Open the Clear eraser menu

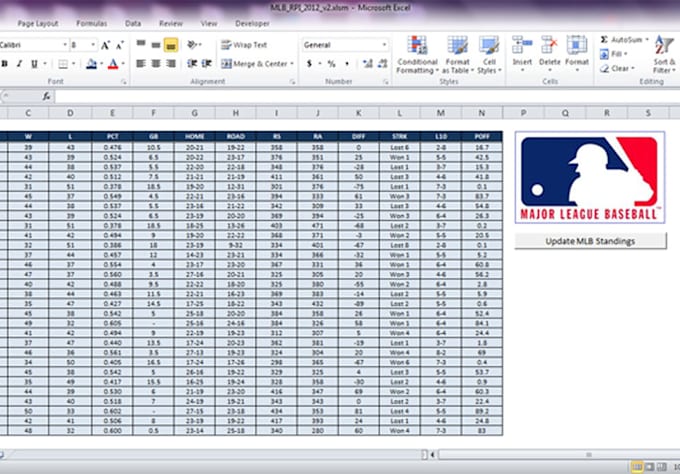tap(617, 69)
